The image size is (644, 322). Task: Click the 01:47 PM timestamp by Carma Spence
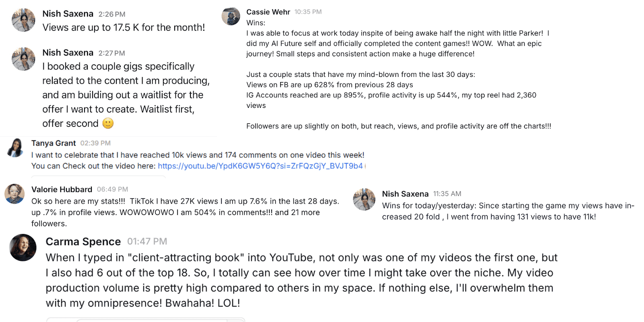point(147,242)
